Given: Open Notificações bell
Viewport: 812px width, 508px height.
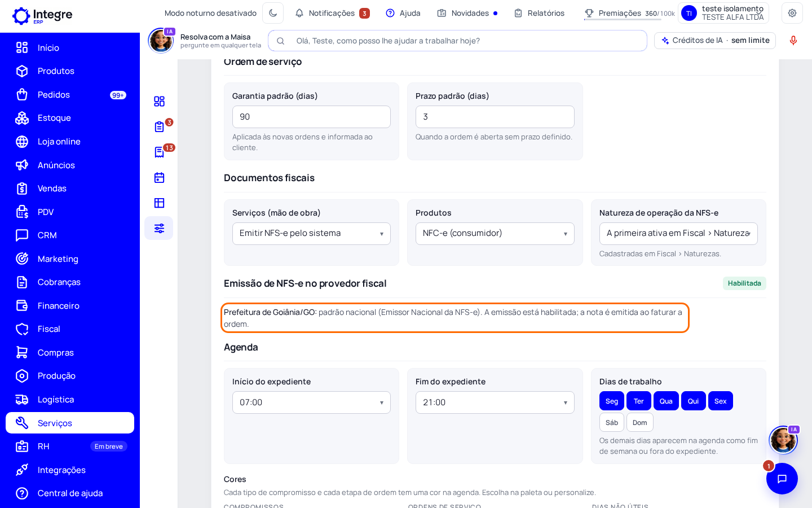Looking at the screenshot, I should 332,13.
